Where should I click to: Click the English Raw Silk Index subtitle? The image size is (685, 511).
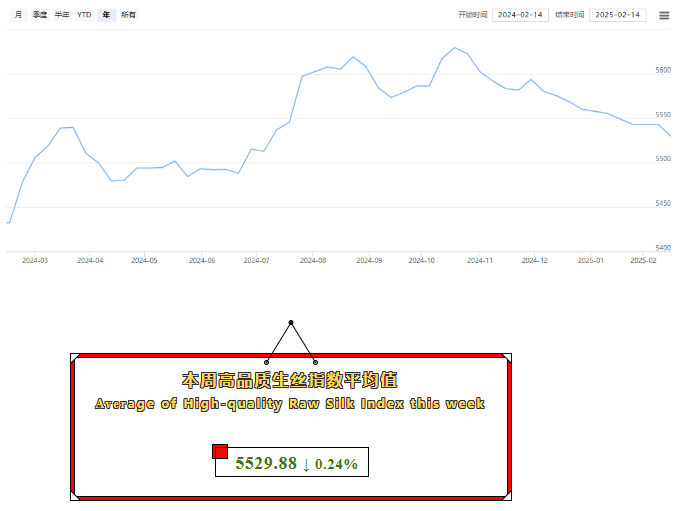(290, 404)
